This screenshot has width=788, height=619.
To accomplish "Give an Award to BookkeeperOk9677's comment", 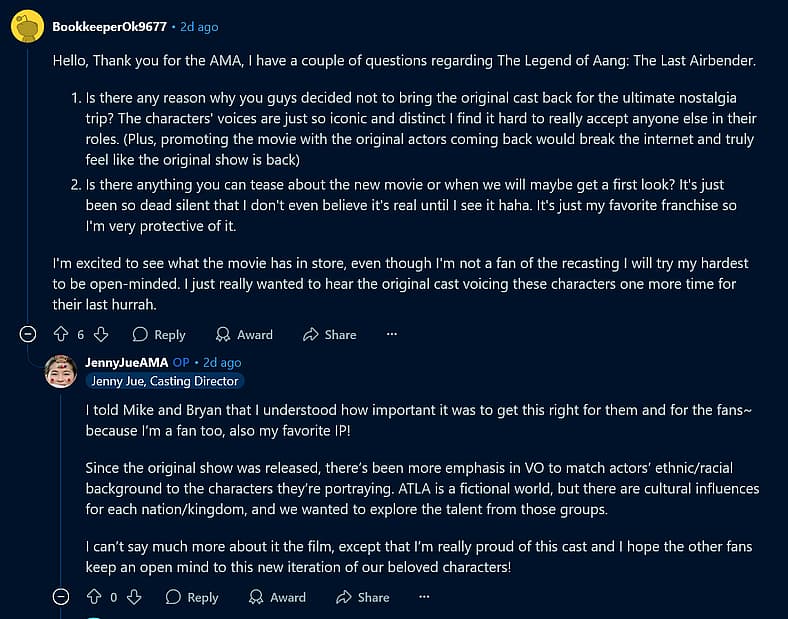I will [244, 335].
